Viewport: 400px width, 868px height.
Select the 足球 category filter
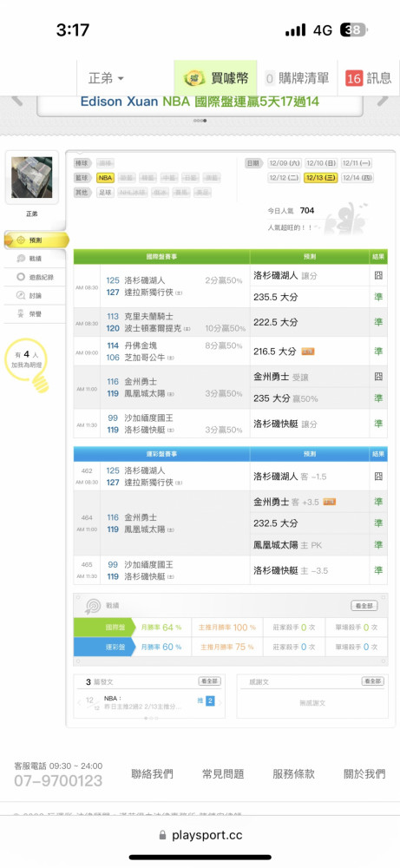pyautogui.click(x=105, y=193)
